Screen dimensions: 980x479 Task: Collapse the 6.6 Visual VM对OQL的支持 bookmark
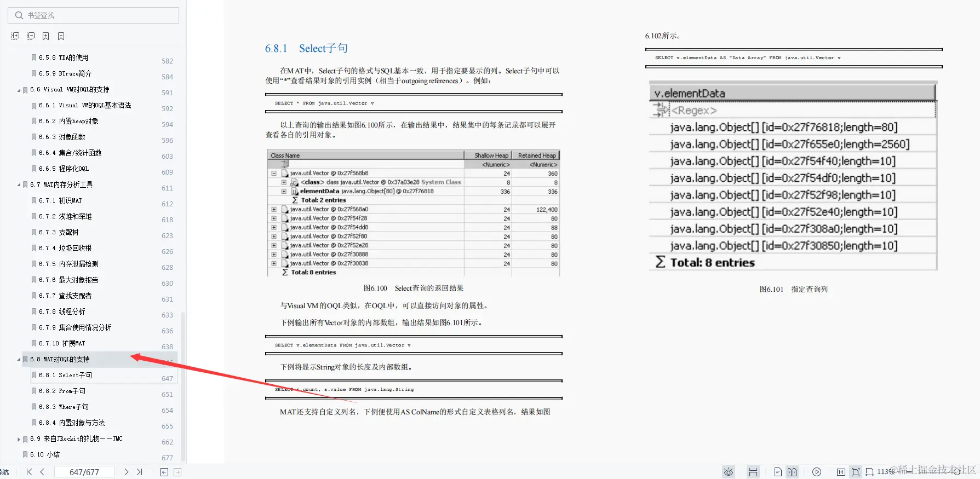click(x=19, y=90)
